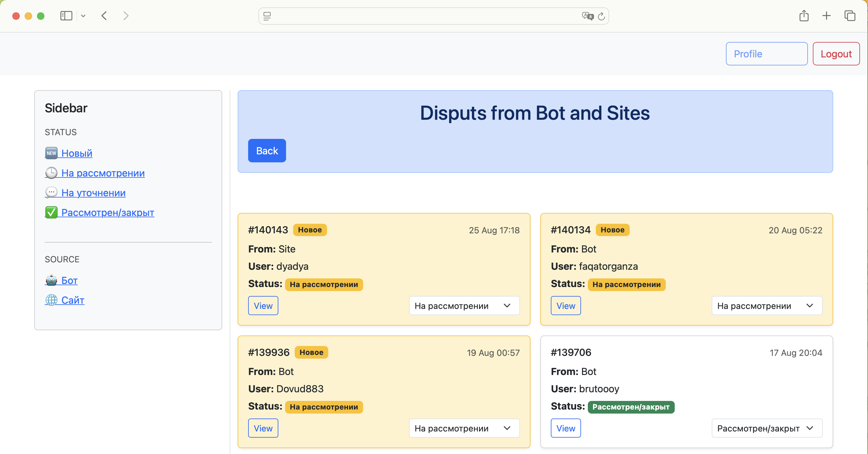This screenshot has height=454, width=868.
Task: Filter by На рассмотрении status
Action: [x=103, y=173]
